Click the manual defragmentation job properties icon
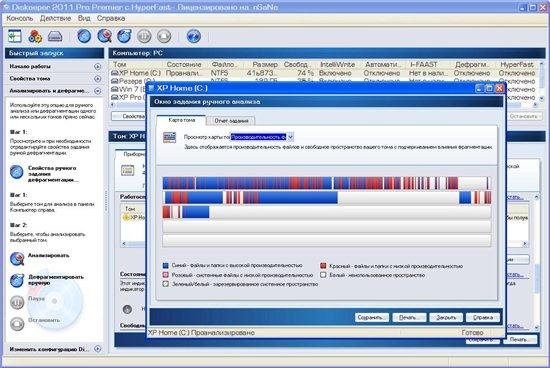The height and width of the screenshot is (368, 550). [x=16, y=172]
